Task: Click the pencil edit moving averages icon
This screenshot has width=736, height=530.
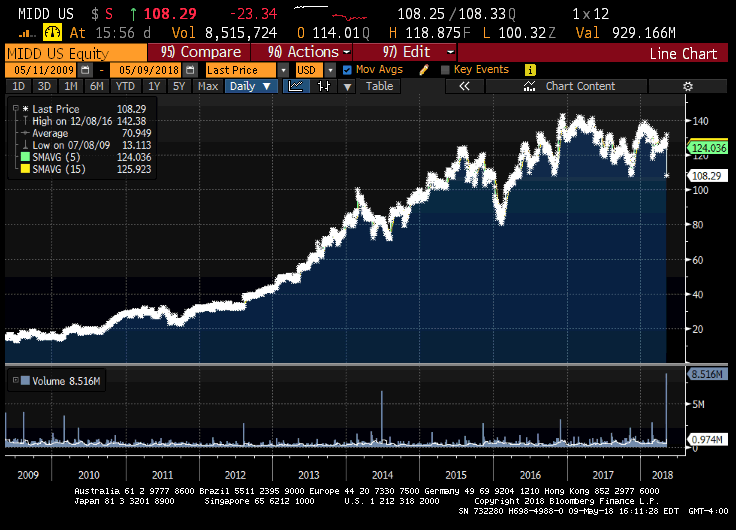Action: point(424,70)
